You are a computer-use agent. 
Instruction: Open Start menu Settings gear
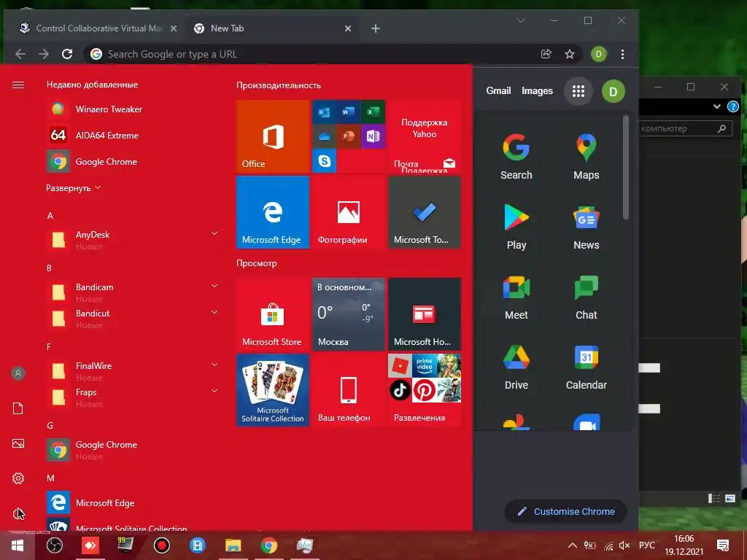tap(18, 478)
